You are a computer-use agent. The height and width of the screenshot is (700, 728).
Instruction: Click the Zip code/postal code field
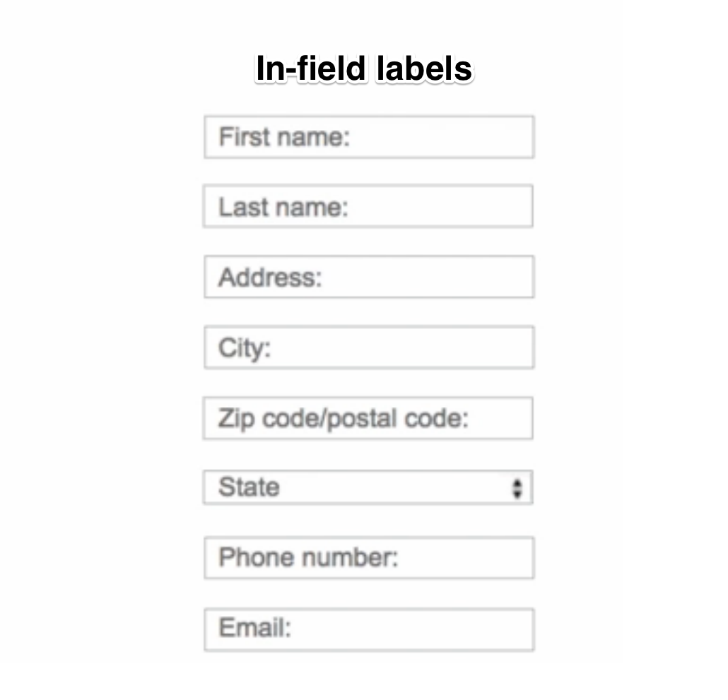(x=368, y=418)
